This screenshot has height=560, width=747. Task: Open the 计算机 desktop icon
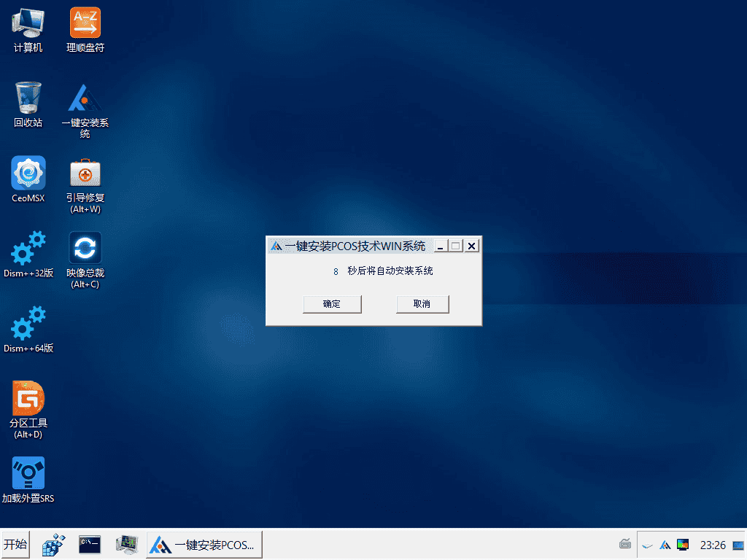point(28,29)
